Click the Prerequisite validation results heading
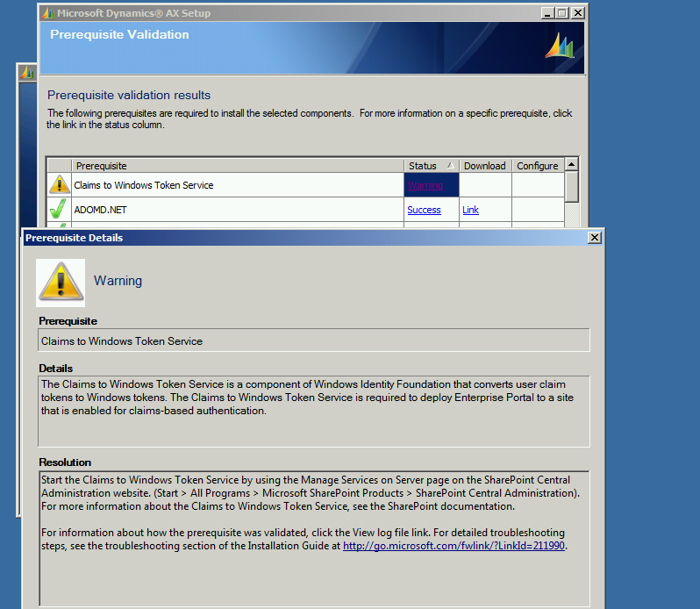 coord(129,95)
